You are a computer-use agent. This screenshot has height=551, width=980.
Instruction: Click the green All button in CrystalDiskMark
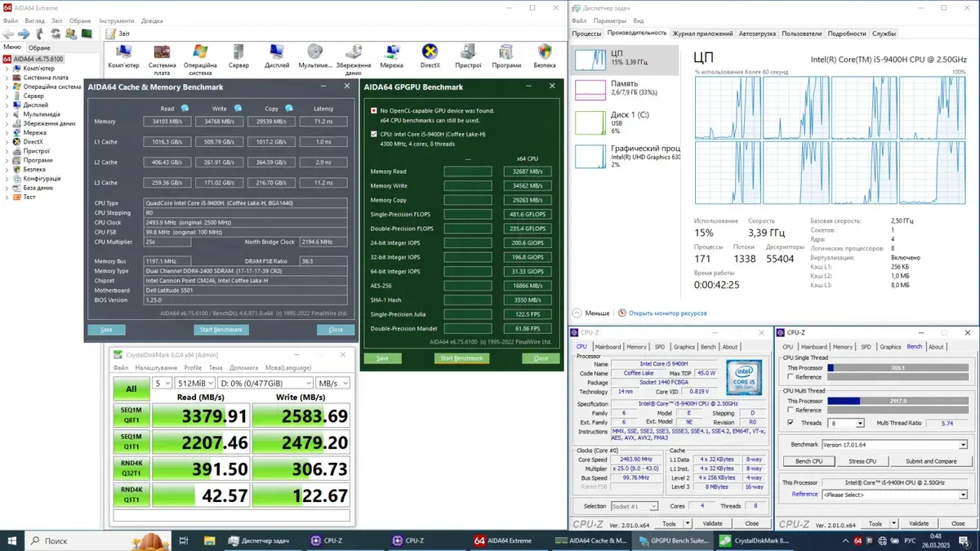(131, 389)
